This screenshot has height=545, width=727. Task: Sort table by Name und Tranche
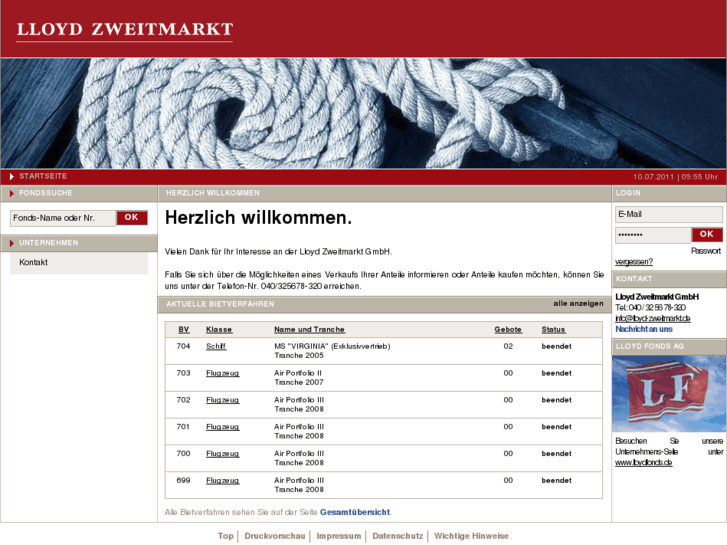coord(309,329)
